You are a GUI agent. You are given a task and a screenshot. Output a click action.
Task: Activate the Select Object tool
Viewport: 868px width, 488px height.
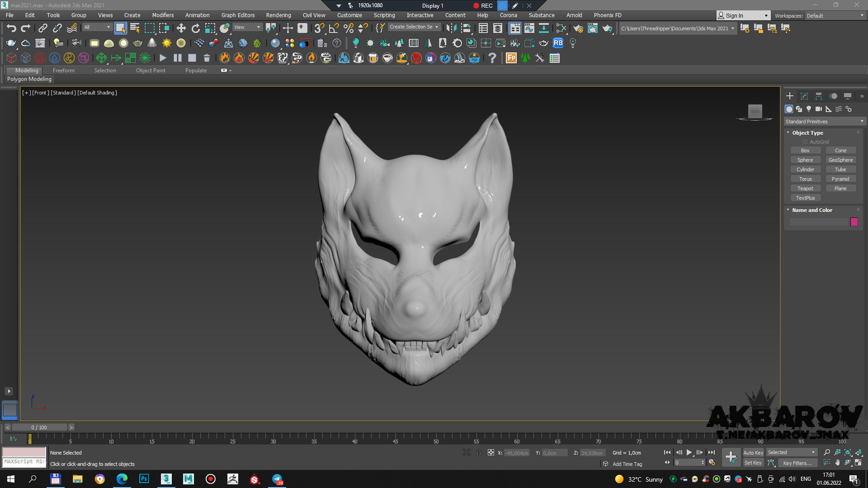[x=120, y=28]
